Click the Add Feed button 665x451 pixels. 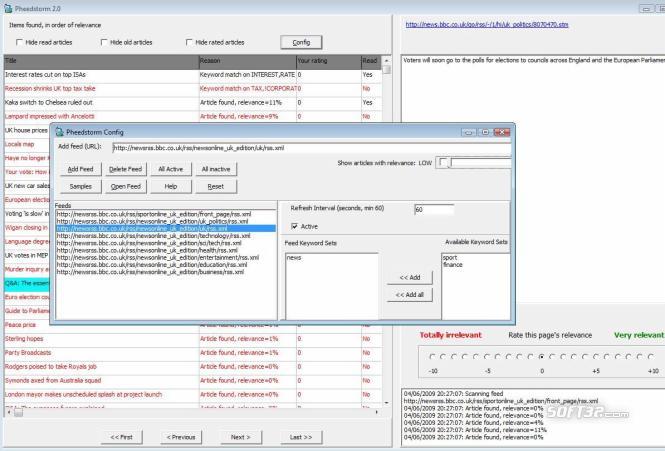click(x=81, y=169)
